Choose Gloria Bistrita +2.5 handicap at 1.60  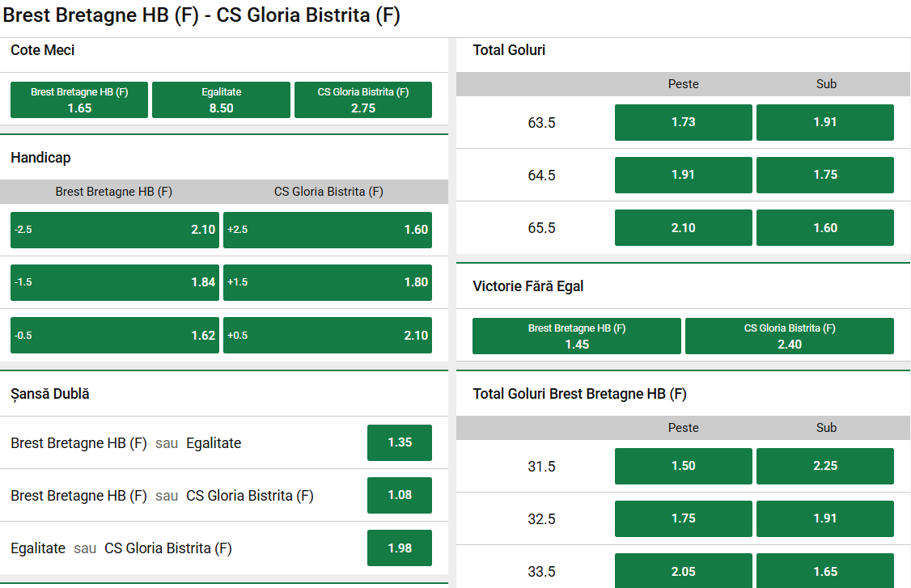coord(327,230)
